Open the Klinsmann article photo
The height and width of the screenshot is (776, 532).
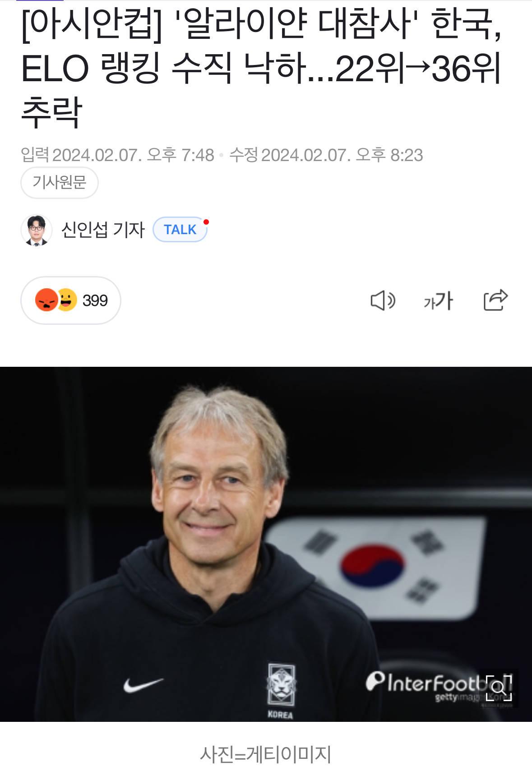click(x=266, y=544)
